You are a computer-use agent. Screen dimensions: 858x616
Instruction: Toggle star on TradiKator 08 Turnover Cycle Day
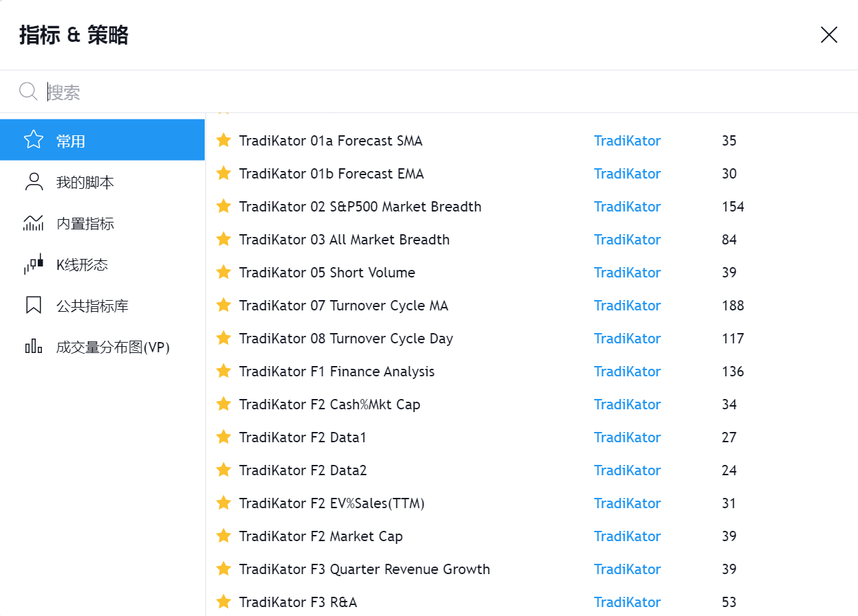coord(223,338)
